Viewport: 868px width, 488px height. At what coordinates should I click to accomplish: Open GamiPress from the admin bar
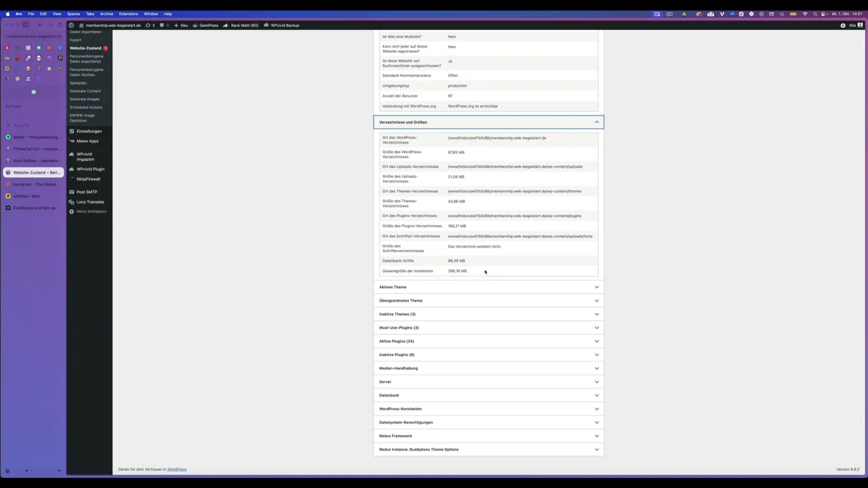(x=208, y=25)
